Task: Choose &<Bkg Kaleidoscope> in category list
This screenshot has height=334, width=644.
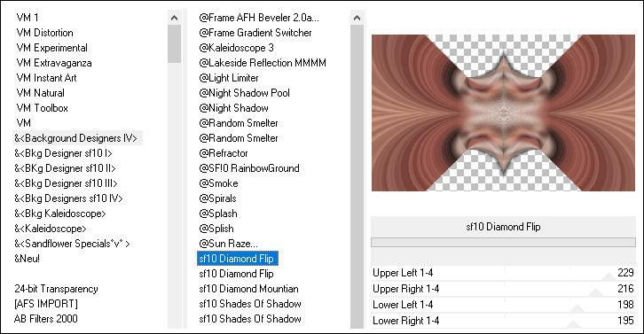Action: click(x=60, y=214)
